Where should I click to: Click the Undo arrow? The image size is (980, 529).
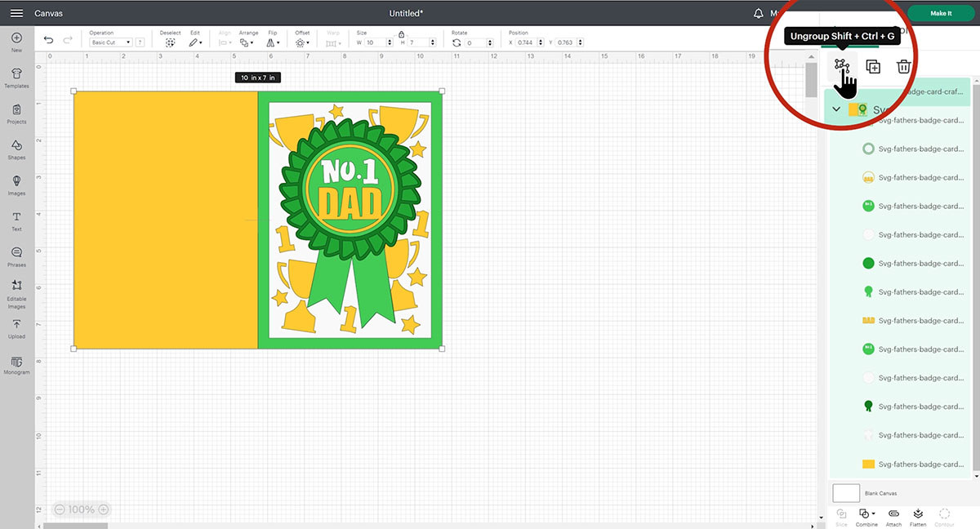point(49,40)
